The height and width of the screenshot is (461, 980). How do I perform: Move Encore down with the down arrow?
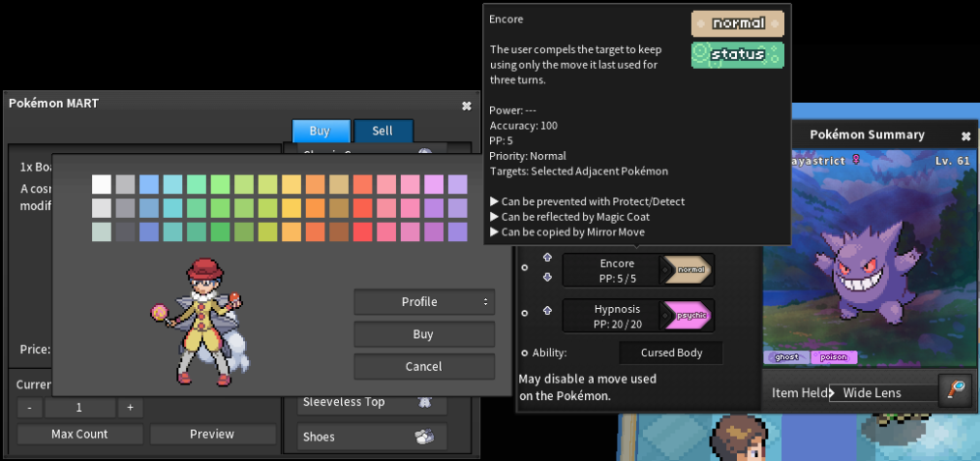pyautogui.click(x=548, y=278)
